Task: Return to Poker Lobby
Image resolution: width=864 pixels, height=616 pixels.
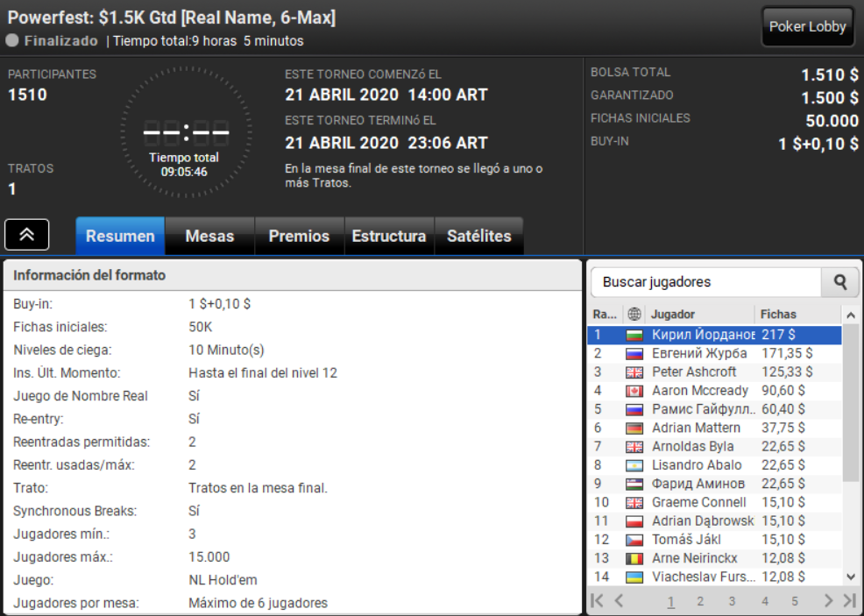Action: click(x=807, y=26)
